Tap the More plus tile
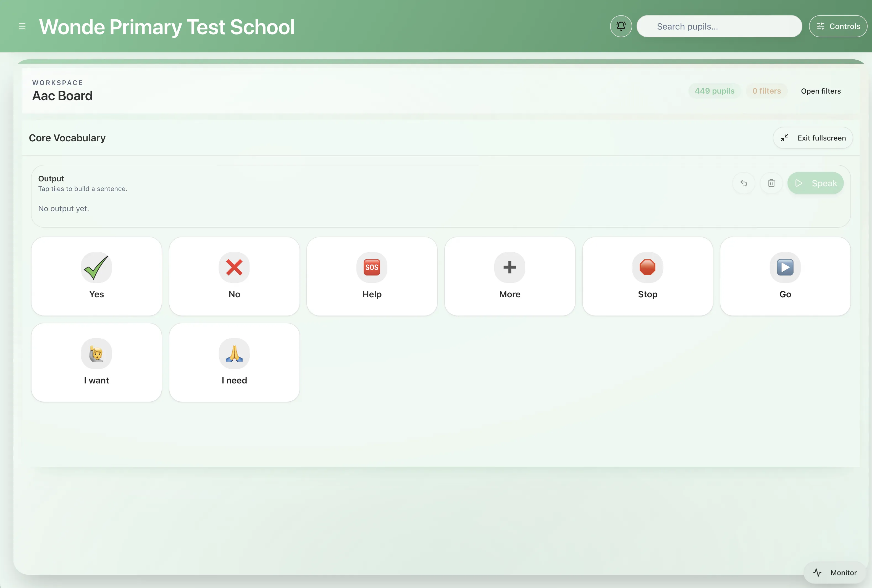This screenshot has height=588, width=872. (509, 276)
